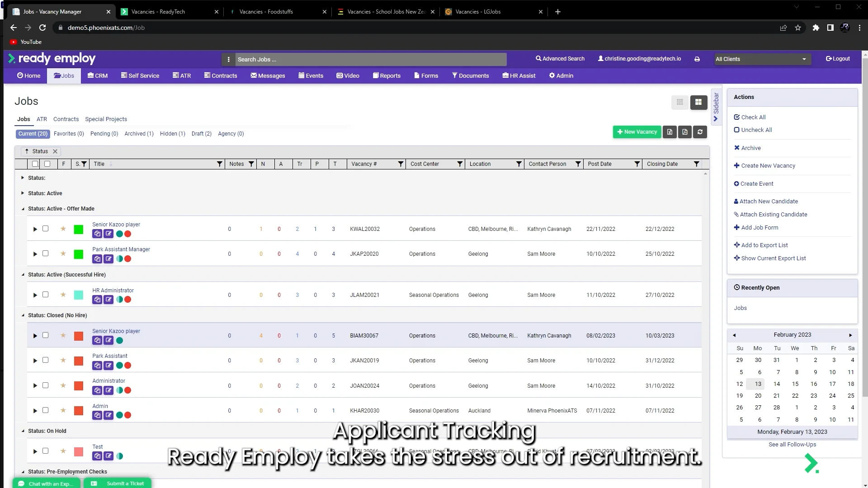Image resolution: width=868 pixels, height=488 pixels.
Task: Star the Administrator job as a favorite
Action: coord(63,385)
